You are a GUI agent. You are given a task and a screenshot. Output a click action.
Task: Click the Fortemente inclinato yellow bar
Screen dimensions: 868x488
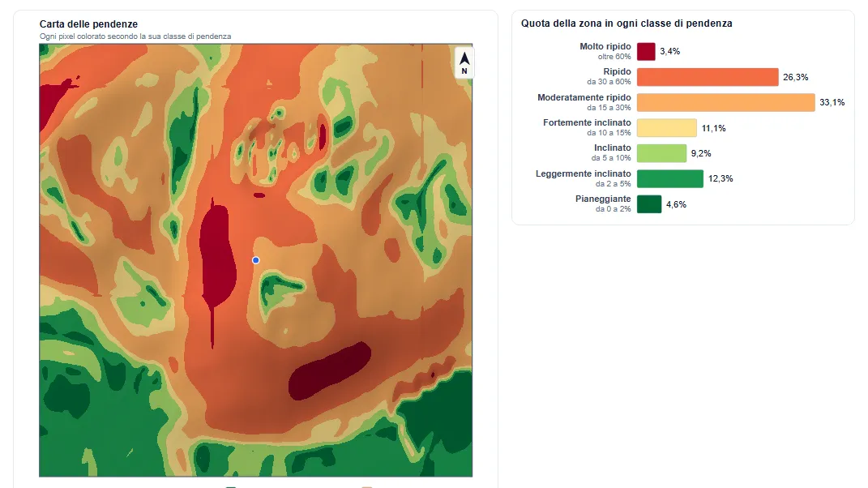tap(666, 128)
